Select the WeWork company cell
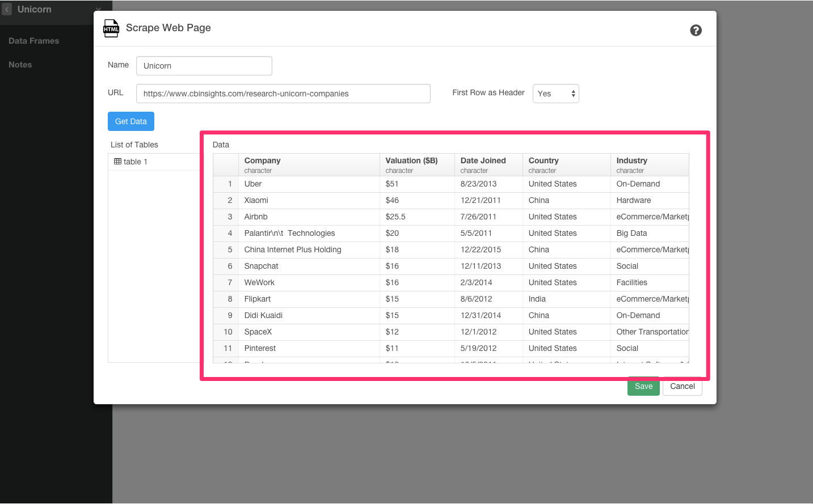The image size is (813, 504). click(309, 282)
